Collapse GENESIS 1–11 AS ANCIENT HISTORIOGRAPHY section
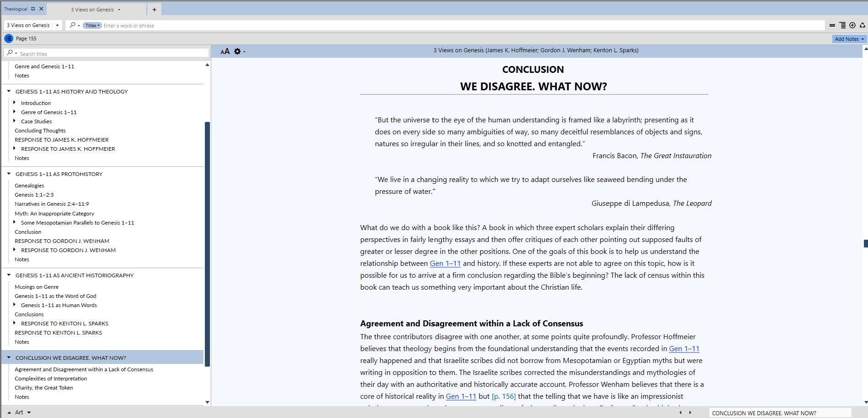Image resolution: width=868 pixels, height=418 pixels. (x=9, y=275)
